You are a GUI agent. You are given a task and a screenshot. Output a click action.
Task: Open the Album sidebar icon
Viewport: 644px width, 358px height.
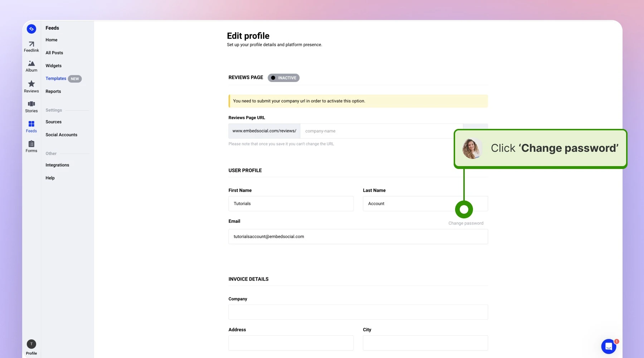(31, 63)
